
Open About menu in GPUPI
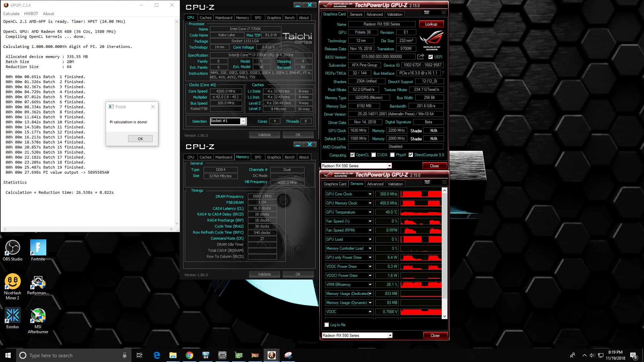pos(48,14)
